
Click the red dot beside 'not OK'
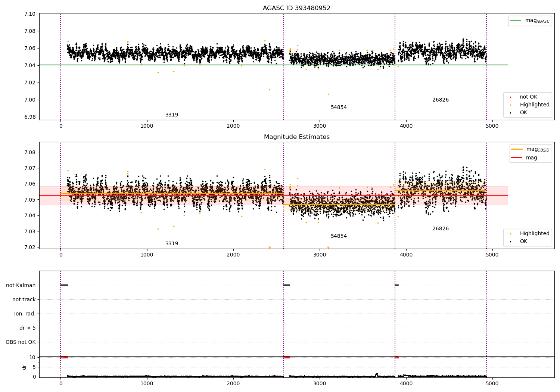510,97
